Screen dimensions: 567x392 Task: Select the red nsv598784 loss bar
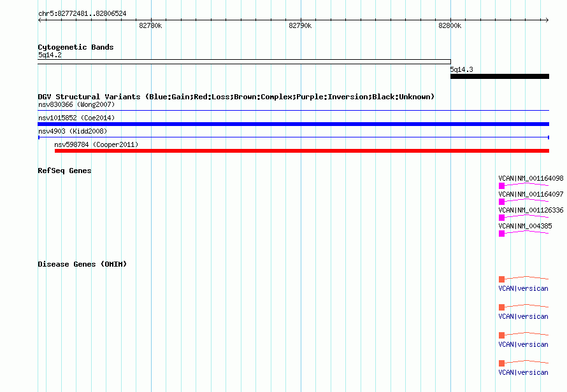pos(302,151)
